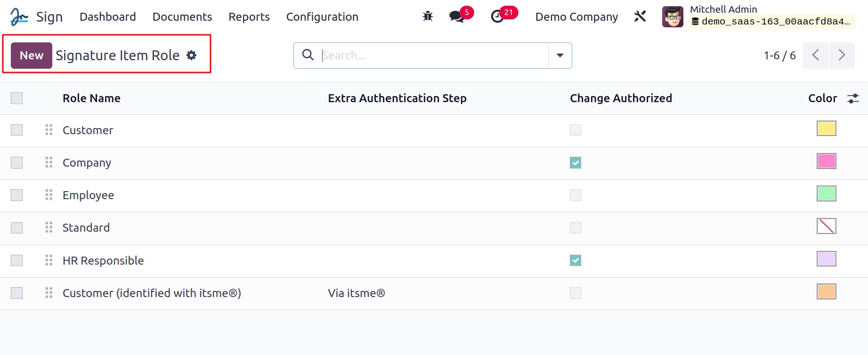
Task: Open the Configuration menu
Action: (x=322, y=17)
